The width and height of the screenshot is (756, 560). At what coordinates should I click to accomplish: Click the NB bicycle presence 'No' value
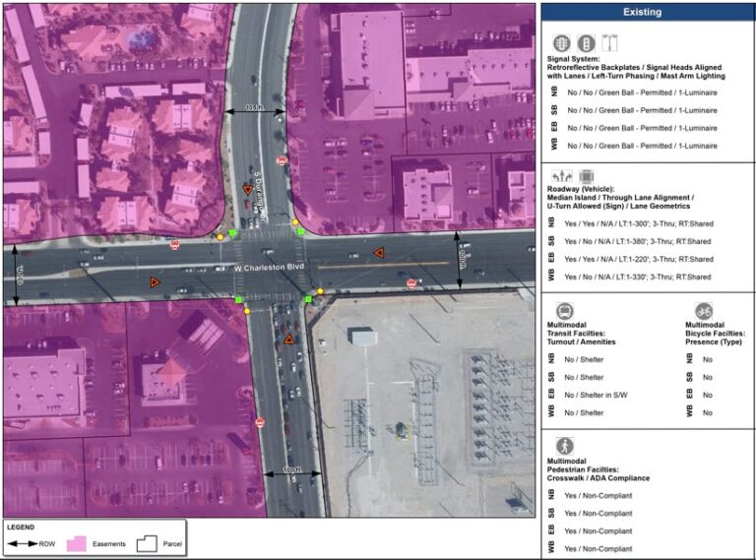(x=708, y=359)
